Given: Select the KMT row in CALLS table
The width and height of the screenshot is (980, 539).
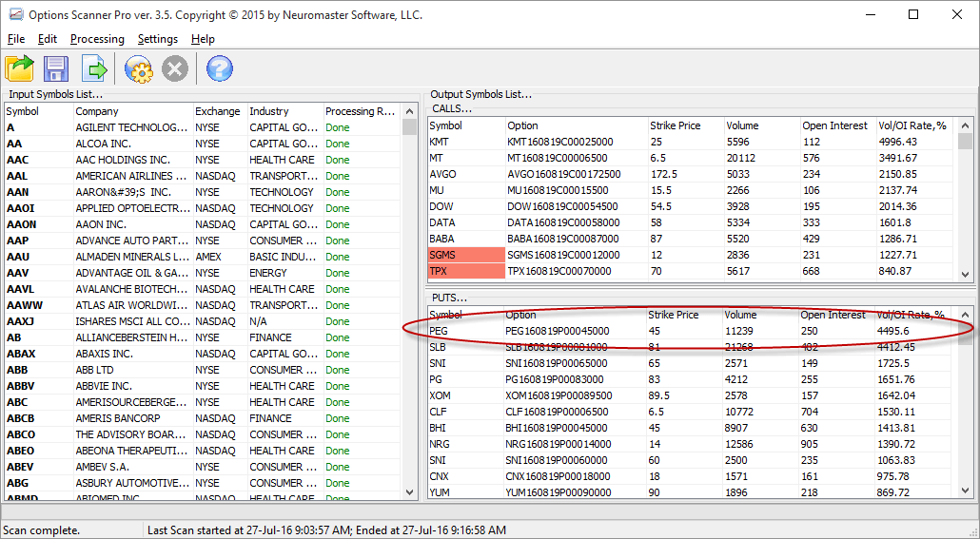Looking at the screenshot, I should click(x=690, y=142).
